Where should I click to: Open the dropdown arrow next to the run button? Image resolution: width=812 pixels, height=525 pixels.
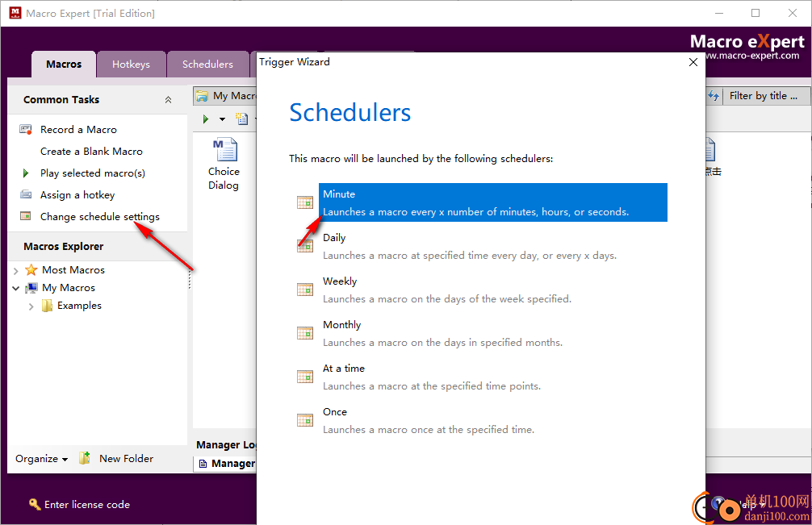(x=222, y=119)
